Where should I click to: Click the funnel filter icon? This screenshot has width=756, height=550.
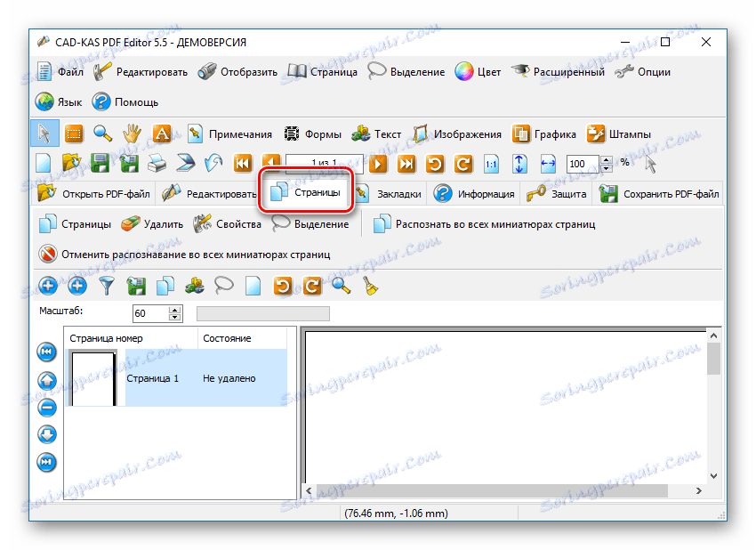(x=107, y=286)
